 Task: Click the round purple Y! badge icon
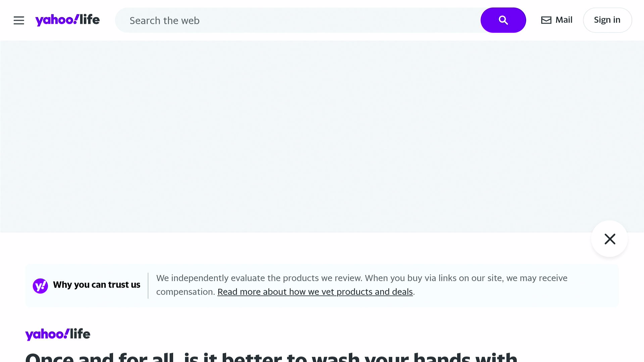coord(40,286)
